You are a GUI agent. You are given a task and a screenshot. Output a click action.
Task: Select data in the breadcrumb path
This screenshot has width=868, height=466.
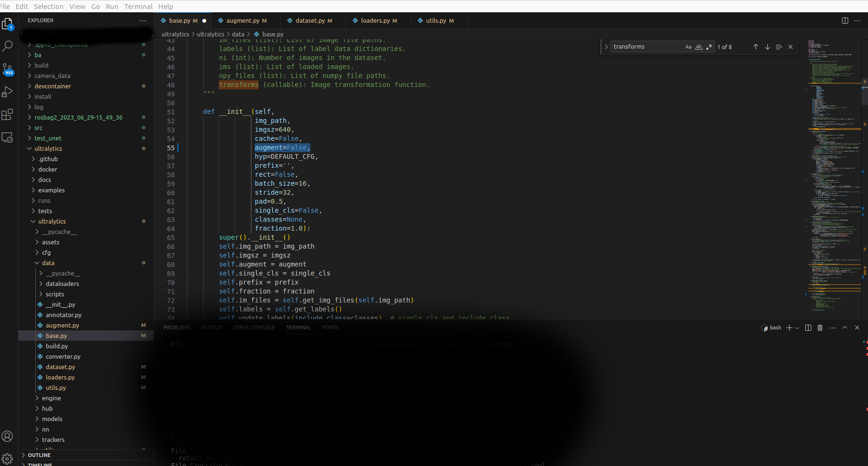(238, 34)
